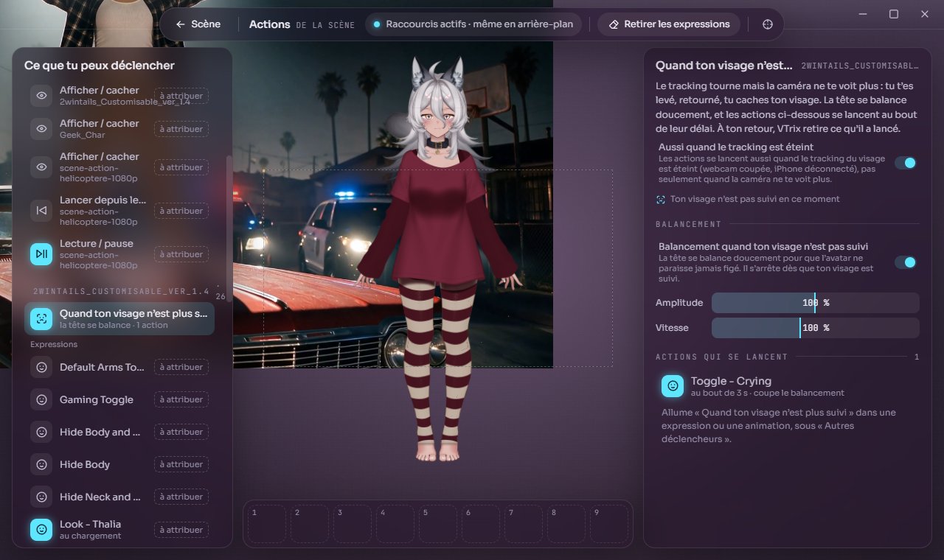Maximize the application window
944x560 pixels.
pos(894,14)
